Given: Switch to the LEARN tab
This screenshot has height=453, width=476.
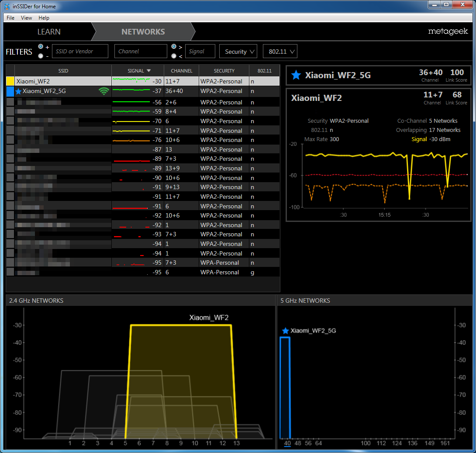Looking at the screenshot, I should point(49,31).
